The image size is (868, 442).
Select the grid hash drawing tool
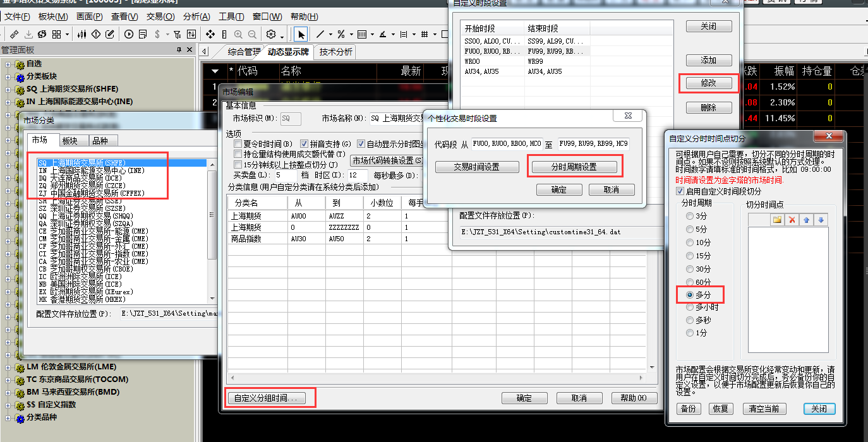tap(425, 34)
